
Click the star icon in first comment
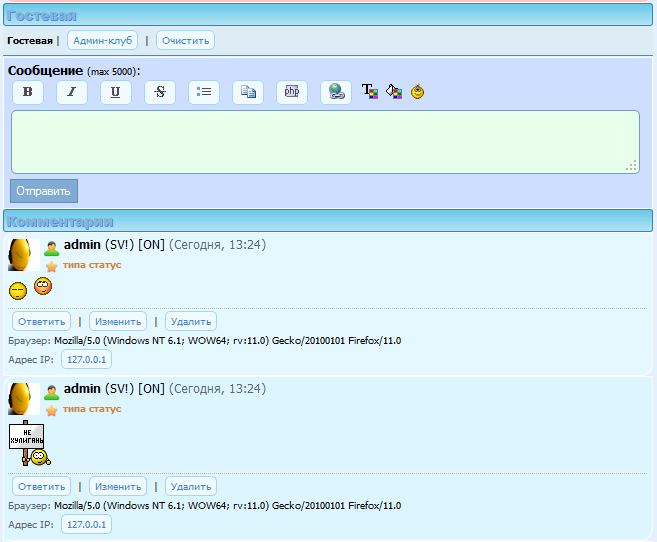coord(52,266)
